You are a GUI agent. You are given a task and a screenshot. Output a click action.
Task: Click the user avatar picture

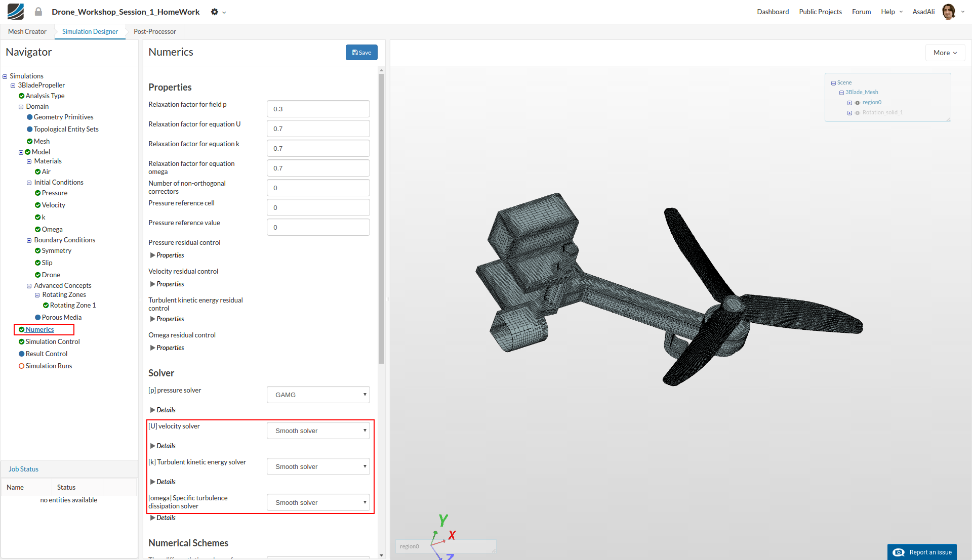(x=948, y=12)
